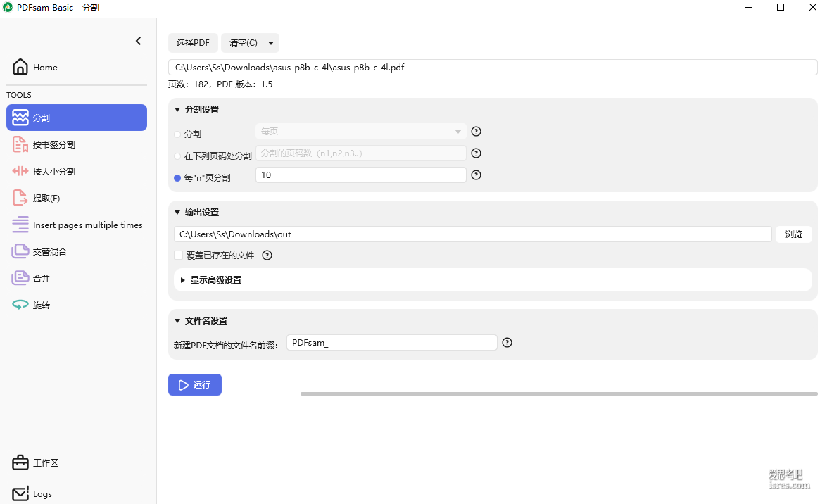Select the 在下列页码处分割 radio option
Viewport: 827px width, 504px height.
click(x=178, y=156)
